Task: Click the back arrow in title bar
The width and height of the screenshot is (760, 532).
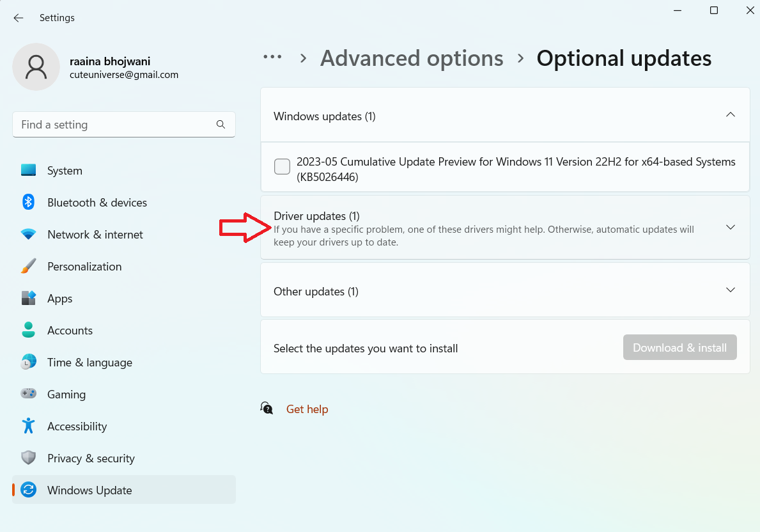Action: tap(19, 18)
